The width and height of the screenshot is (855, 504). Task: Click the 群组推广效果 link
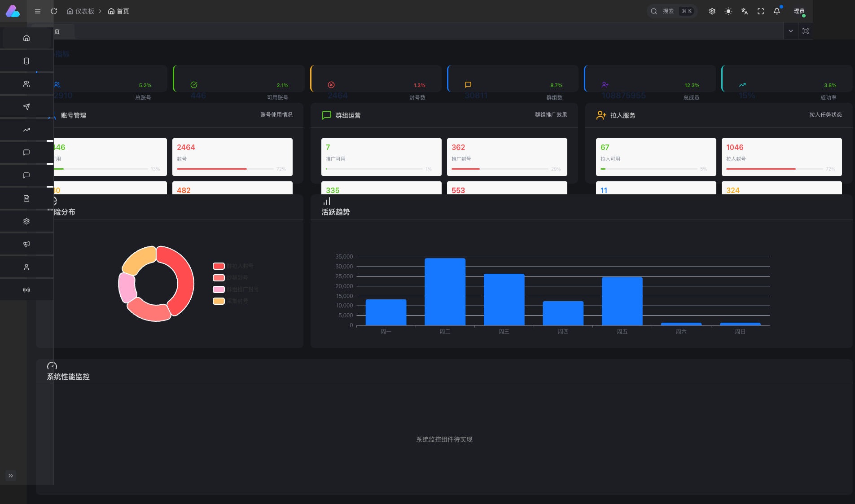coord(551,115)
